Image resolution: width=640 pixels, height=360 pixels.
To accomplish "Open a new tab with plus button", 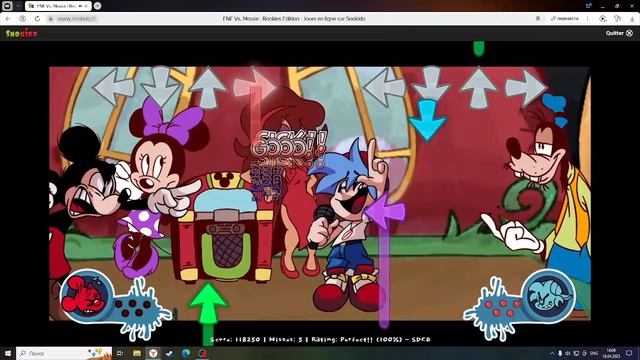I will tap(97, 6).
